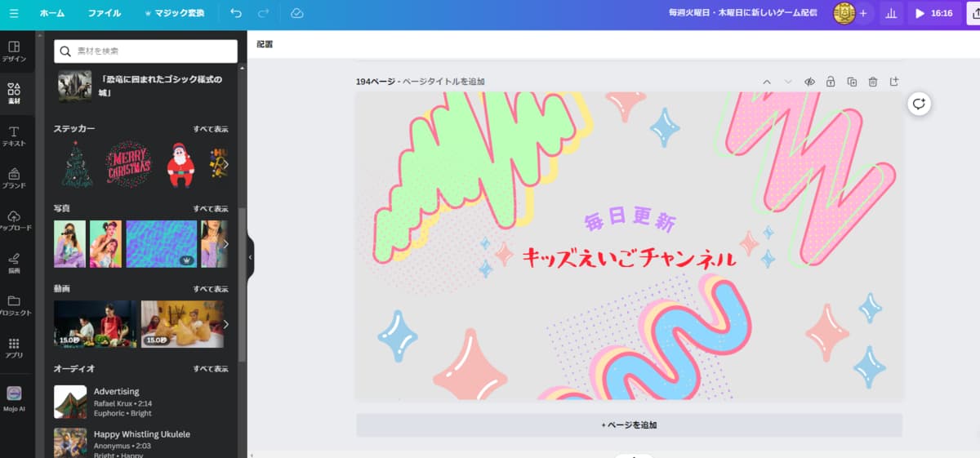The image size is (980, 458).
Task: Play the Advertising audio track
Action: [x=70, y=402]
